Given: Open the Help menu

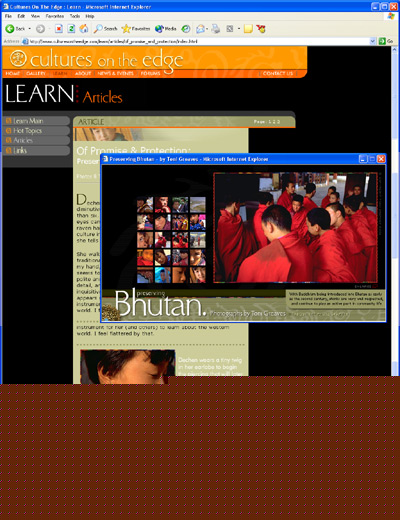Looking at the screenshot, I should pyautogui.click(x=90, y=16).
